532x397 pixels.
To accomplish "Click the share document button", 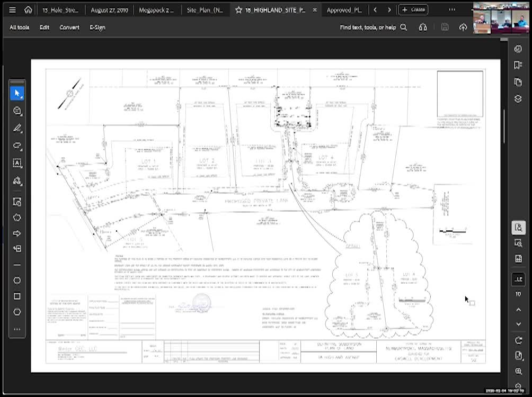I will 463,27.
